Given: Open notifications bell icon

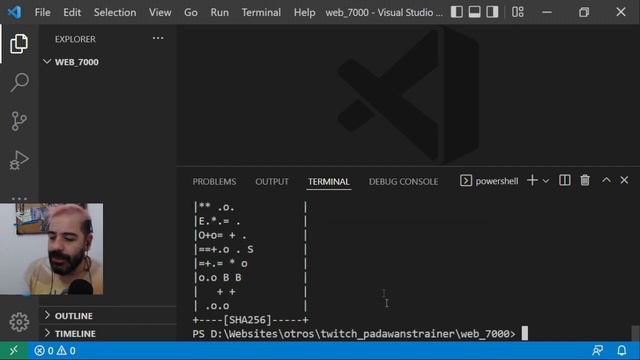Looking at the screenshot, I should (622, 350).
